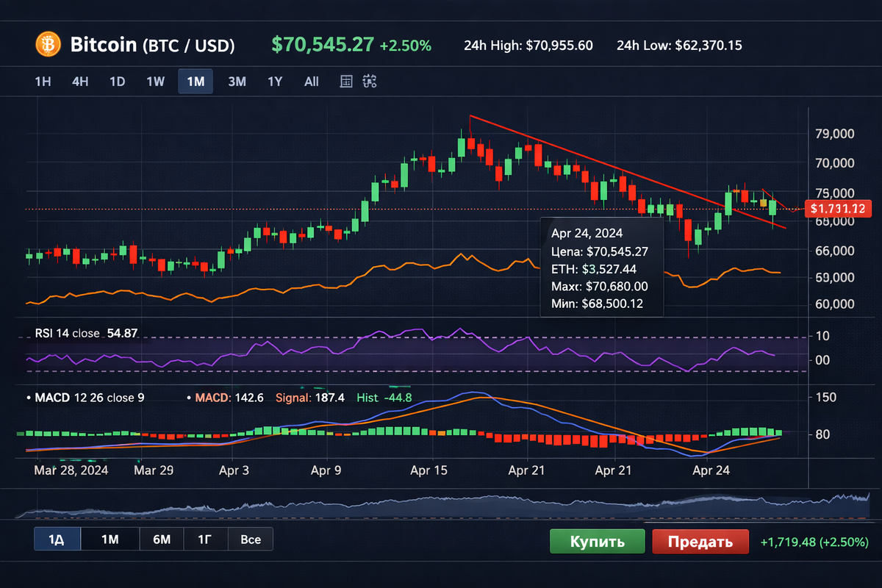Click the Bitcoin (BTC / USD) title

pyautogui.click(x=152, y=45)
